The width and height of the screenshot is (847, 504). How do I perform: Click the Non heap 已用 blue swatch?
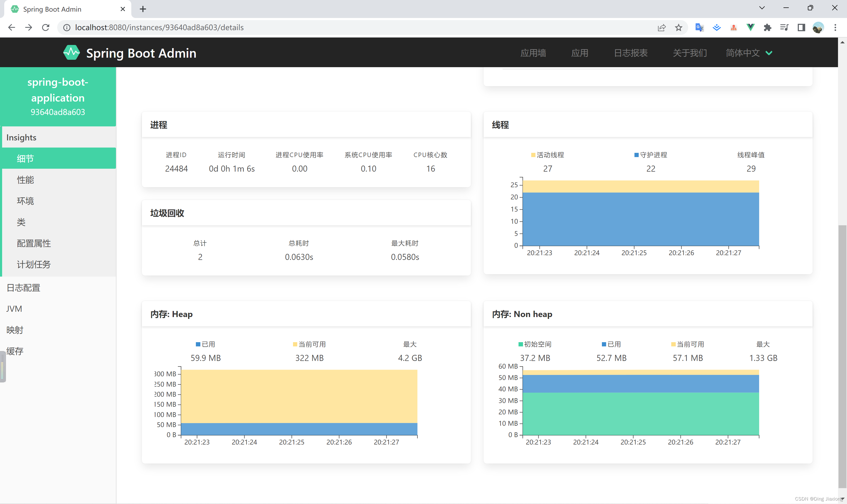click(x=604, y=344)
